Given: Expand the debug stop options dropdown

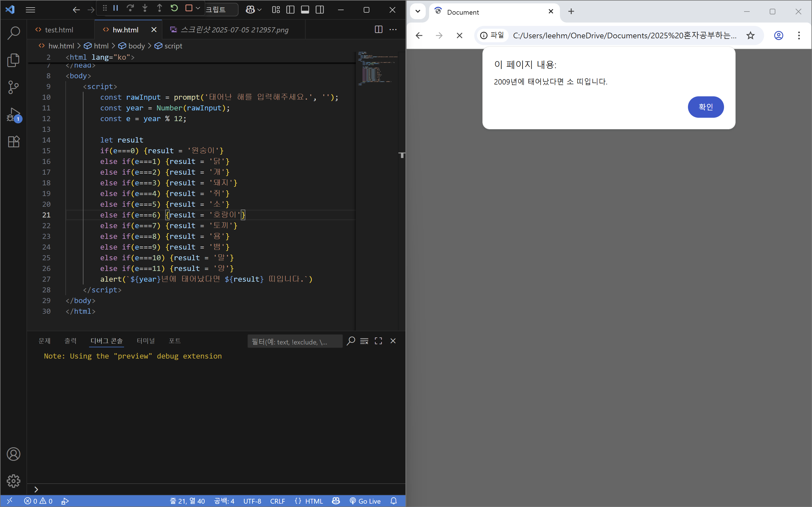Looking at the screenshot, I should click(198, 8).
